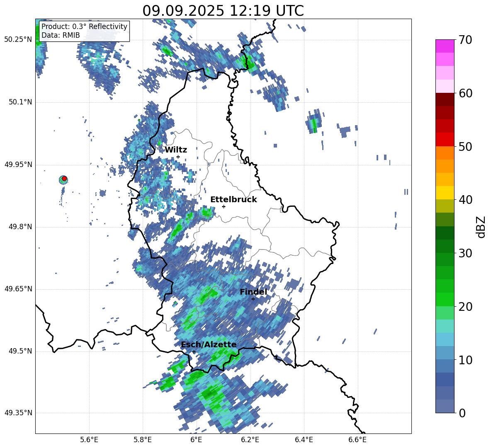Click the Findel station cross marker
Viewport: 491px width, 448px height.
click(x=253, y=299)
